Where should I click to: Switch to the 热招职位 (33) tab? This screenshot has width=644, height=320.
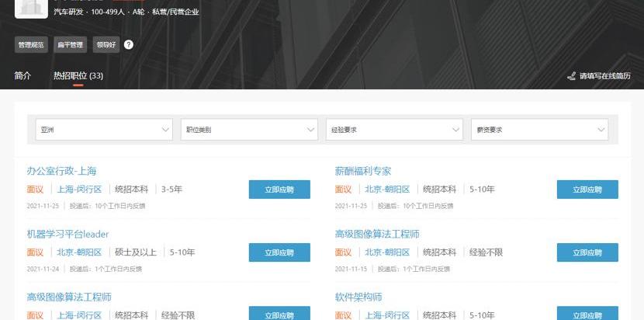(x=78, y=75)
